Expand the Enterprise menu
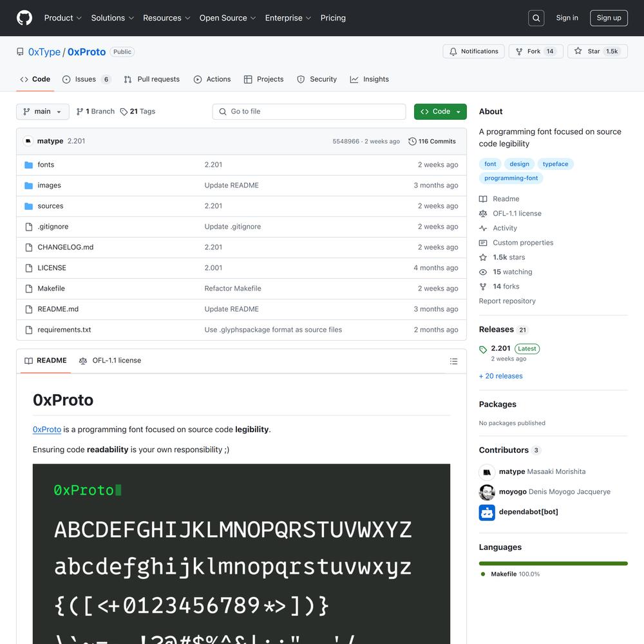 288,18
